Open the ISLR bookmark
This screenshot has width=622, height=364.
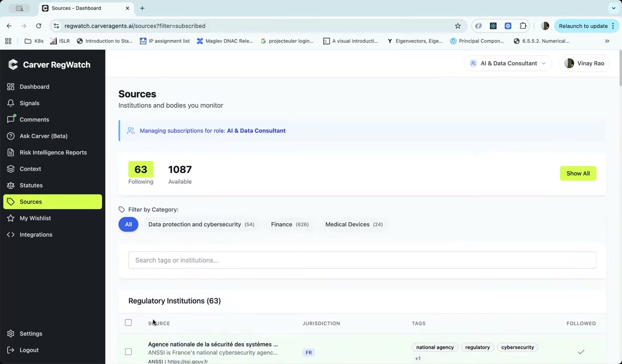(x=60, y=41)
